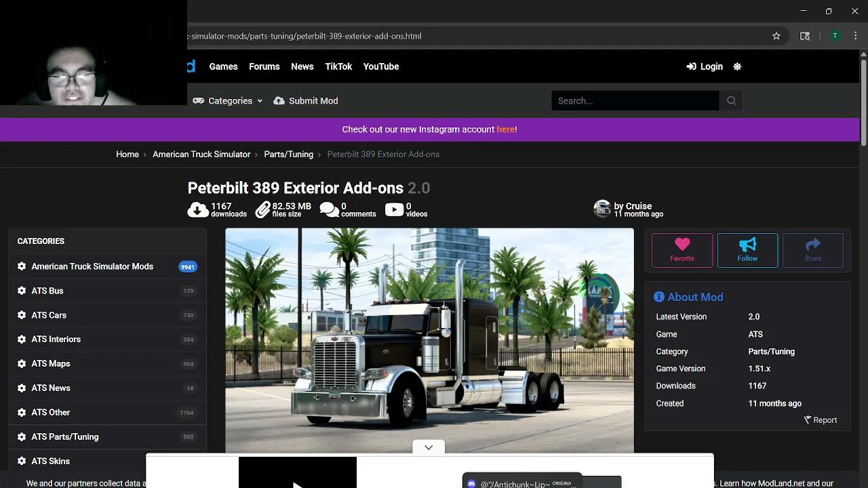Click the search magnifier button
The width and height of the screenshot is (868, 488).
pos(731,100)
